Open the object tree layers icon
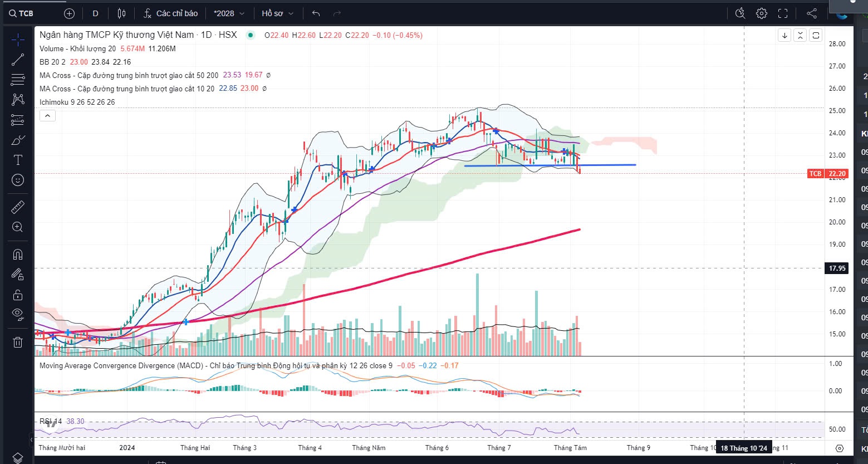 (x=18, y=458)
